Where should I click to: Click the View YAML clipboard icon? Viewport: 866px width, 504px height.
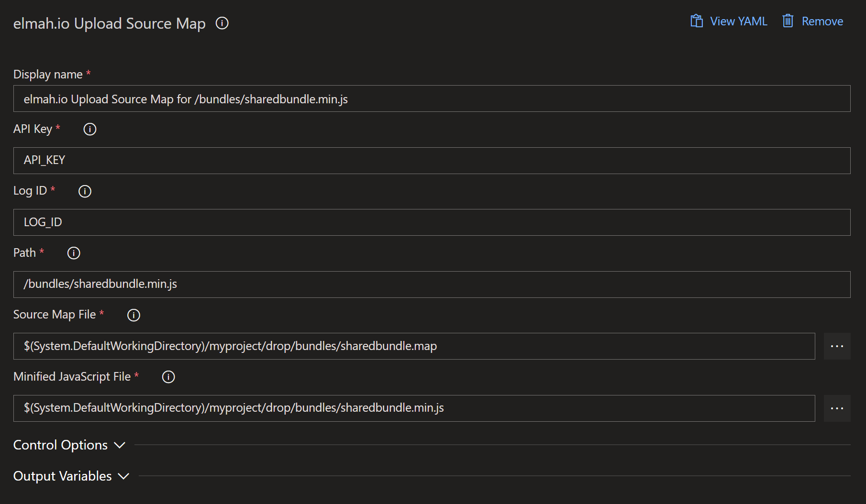point(697,21)
